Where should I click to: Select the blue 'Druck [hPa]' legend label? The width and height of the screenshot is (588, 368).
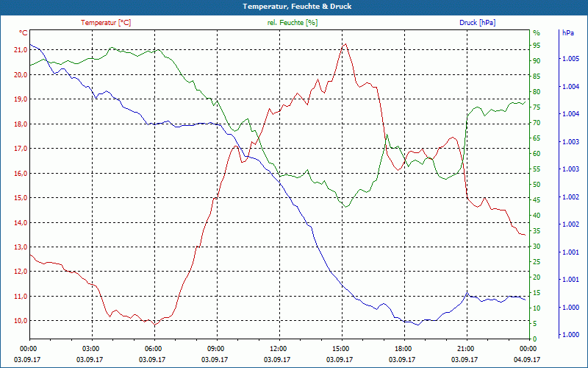[x=477, y=23]
